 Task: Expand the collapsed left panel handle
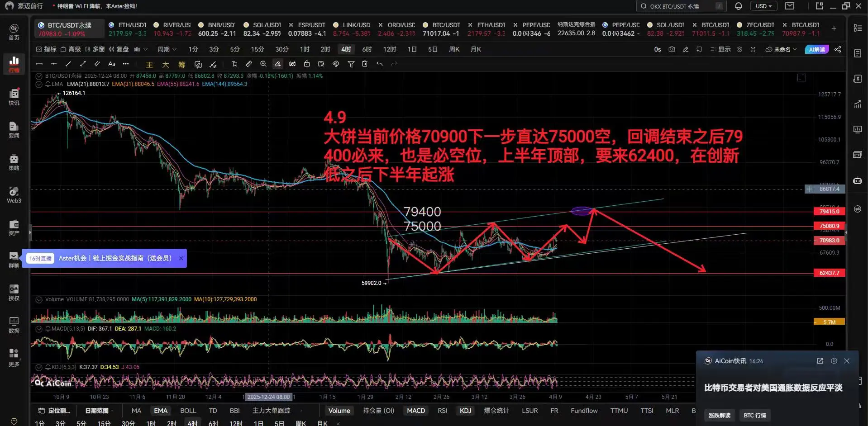click(30, 232)
